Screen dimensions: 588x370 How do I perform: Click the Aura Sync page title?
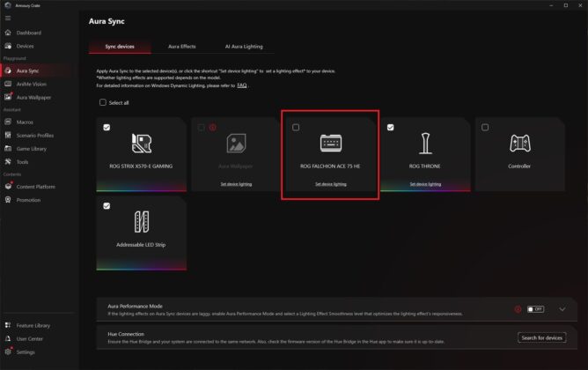click(x=107, y=21)
